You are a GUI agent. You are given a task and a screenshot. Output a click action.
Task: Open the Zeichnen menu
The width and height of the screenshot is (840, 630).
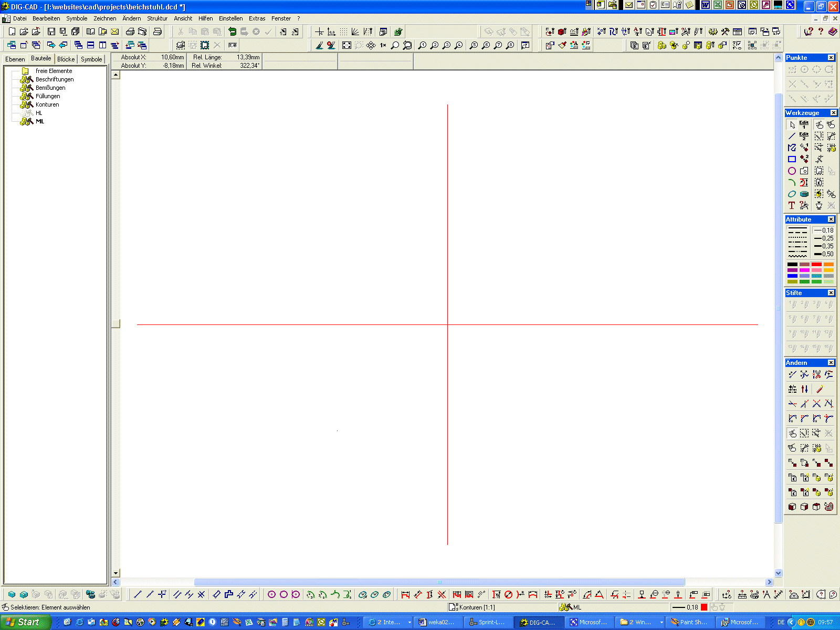tap(105, 18)
